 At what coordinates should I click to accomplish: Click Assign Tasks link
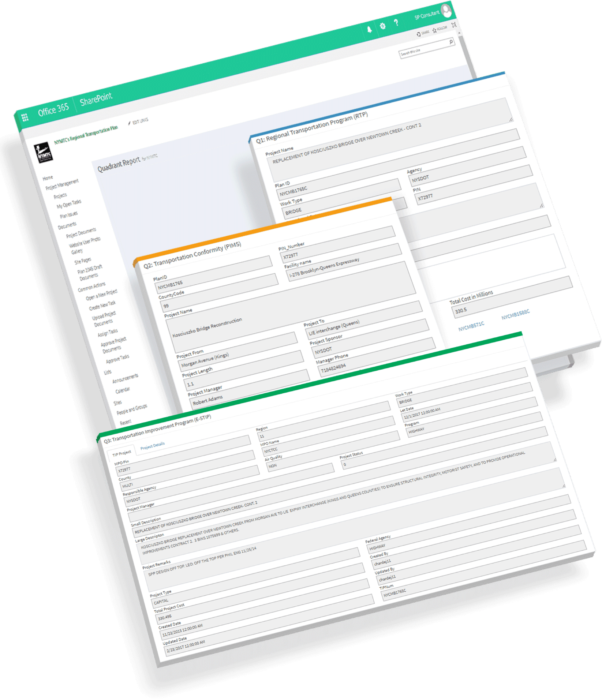pyautogui.click(x=108, y=332)
